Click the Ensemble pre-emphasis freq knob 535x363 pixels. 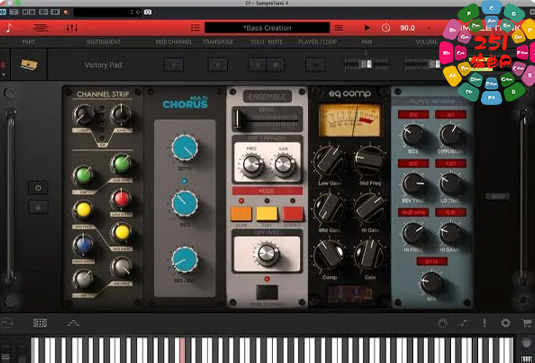252,165
